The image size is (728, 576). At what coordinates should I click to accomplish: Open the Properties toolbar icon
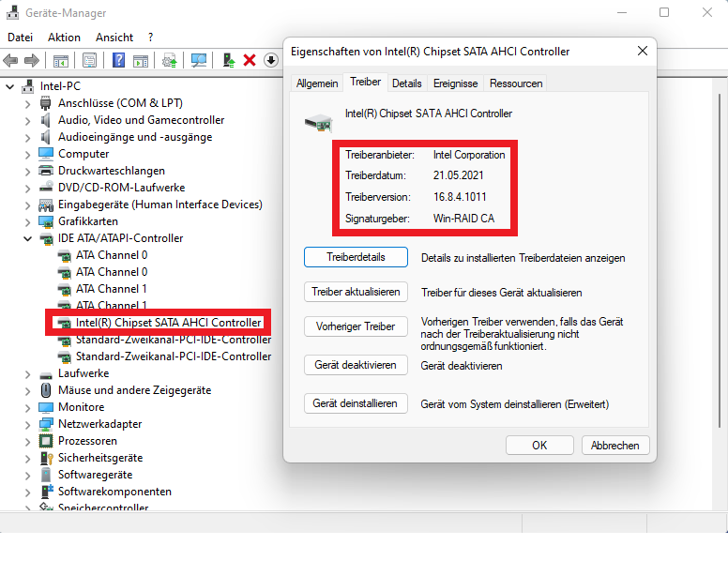[x=89, y=60]
